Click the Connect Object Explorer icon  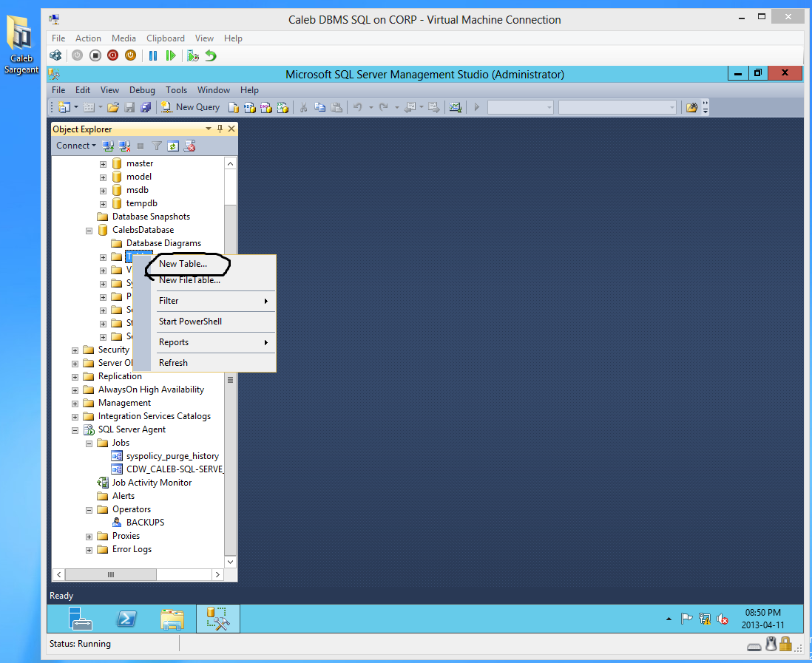(108, 146)
